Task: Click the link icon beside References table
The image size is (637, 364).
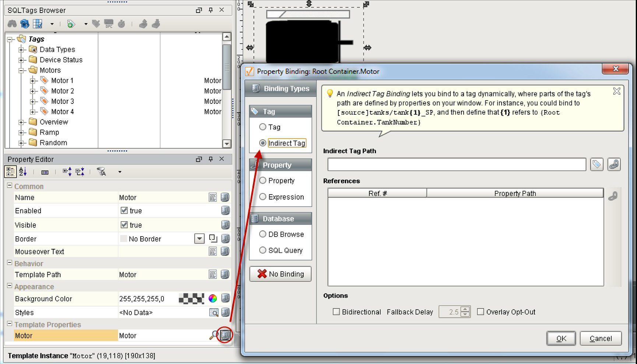Action: 613,196
